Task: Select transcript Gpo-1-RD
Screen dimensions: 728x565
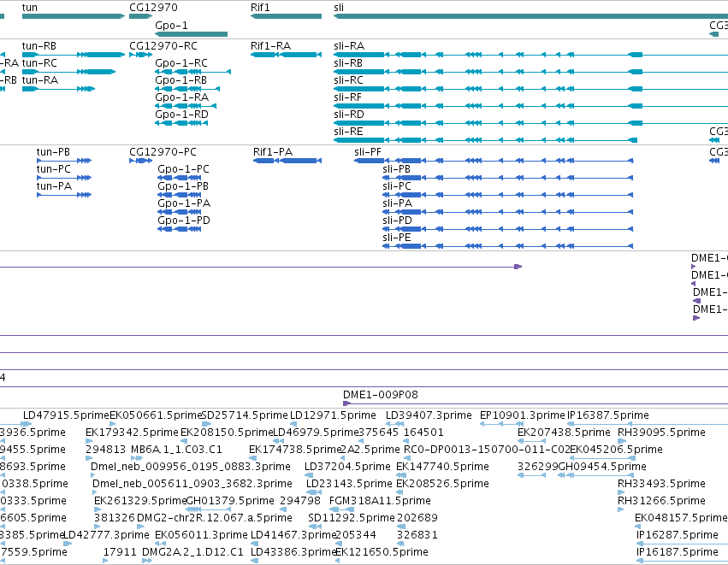Action: tap(181, 123)
